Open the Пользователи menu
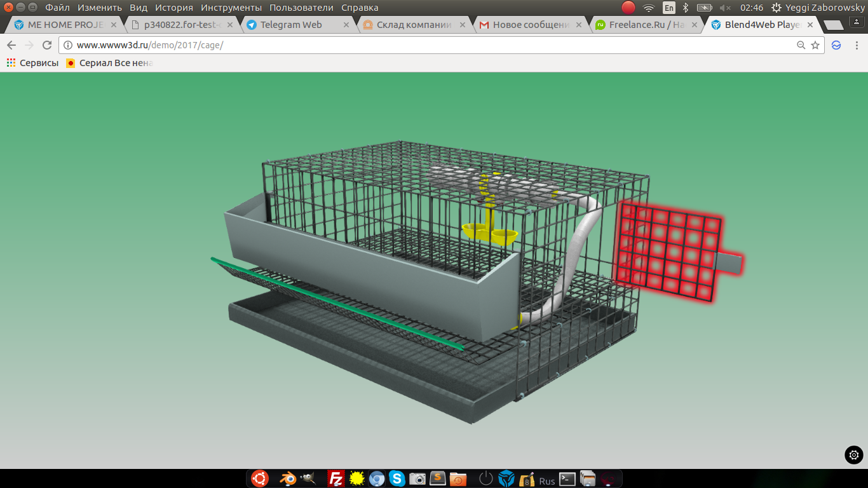Viewport: 868px width, 488px height. pos(301,8)
